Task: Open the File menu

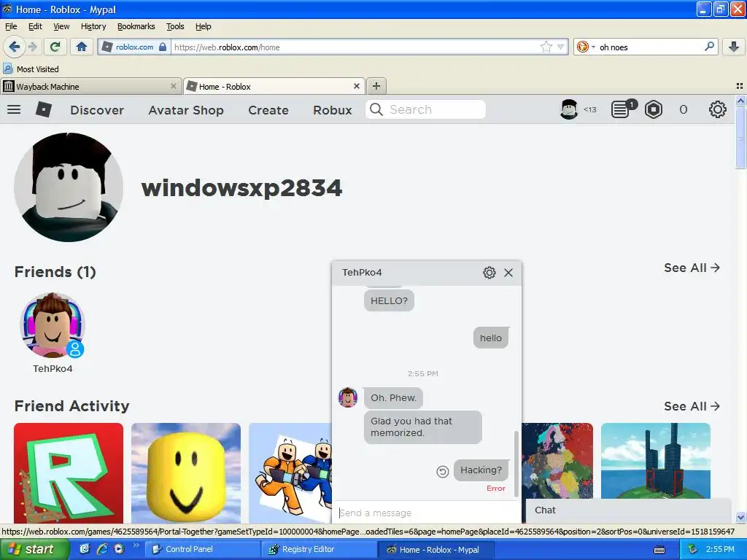Action: point(11,26)
